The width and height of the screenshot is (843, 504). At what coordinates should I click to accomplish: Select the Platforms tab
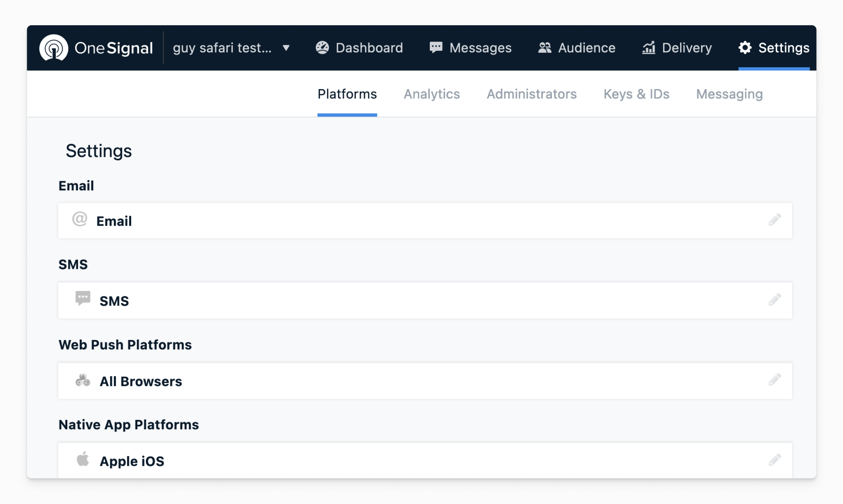point(347,94)
